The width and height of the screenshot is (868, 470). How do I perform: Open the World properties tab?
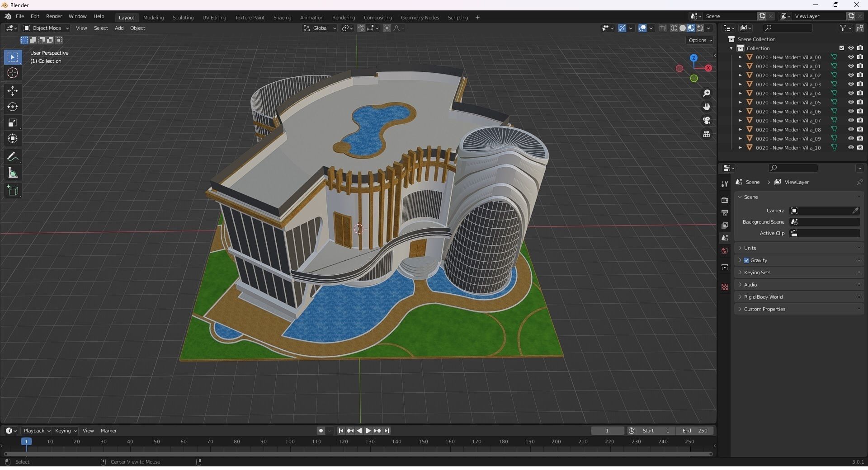[725, 251]
